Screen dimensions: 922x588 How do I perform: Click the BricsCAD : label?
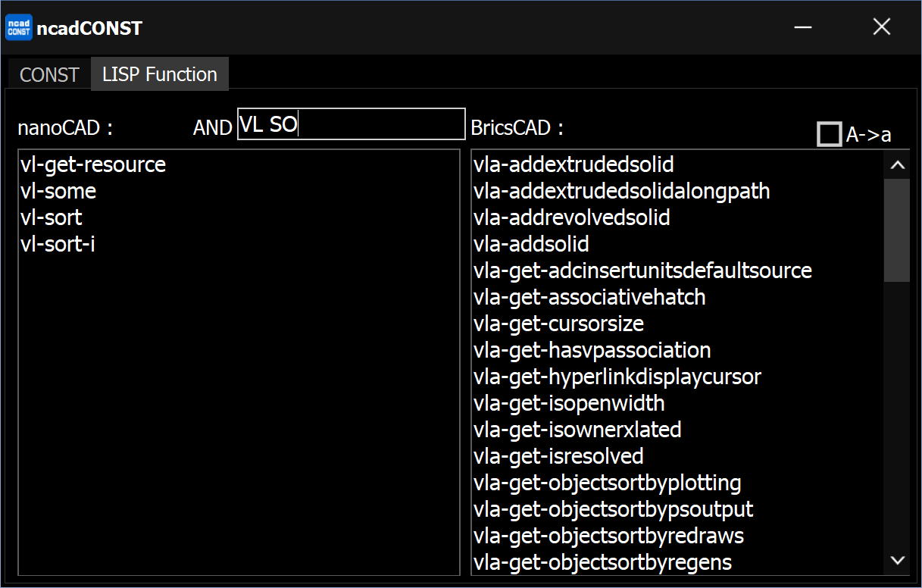(517, 127)
